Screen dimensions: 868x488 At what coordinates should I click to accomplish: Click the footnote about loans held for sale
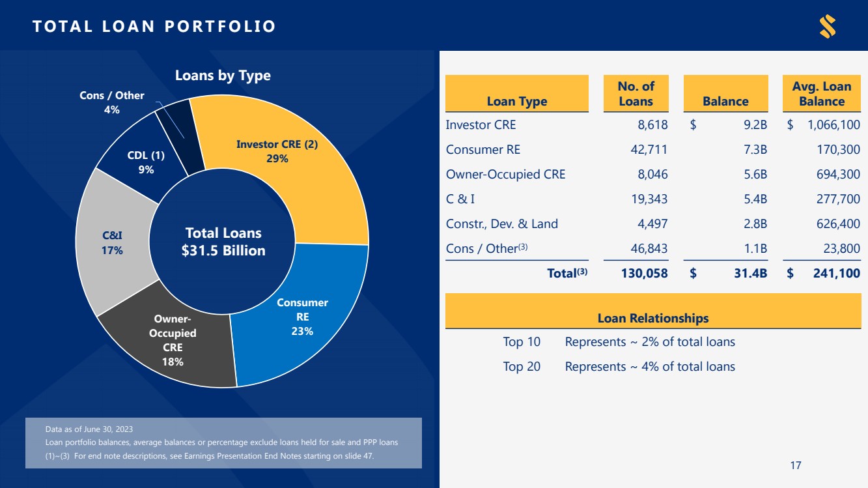[221, 442]
